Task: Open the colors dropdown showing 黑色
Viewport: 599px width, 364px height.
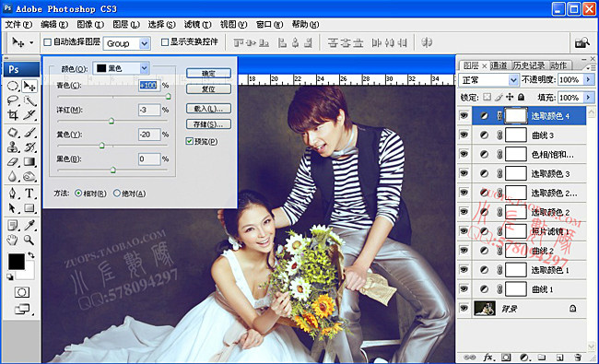Action: (121, 68)
